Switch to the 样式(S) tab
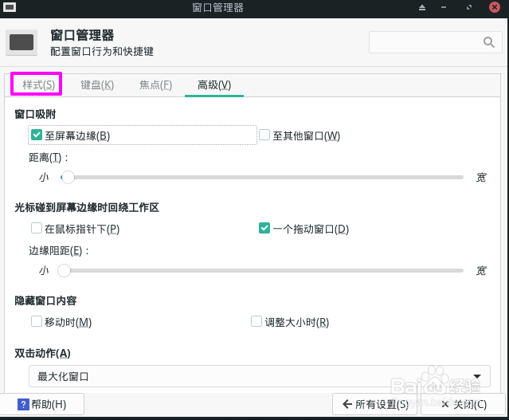 click(38, 85)
